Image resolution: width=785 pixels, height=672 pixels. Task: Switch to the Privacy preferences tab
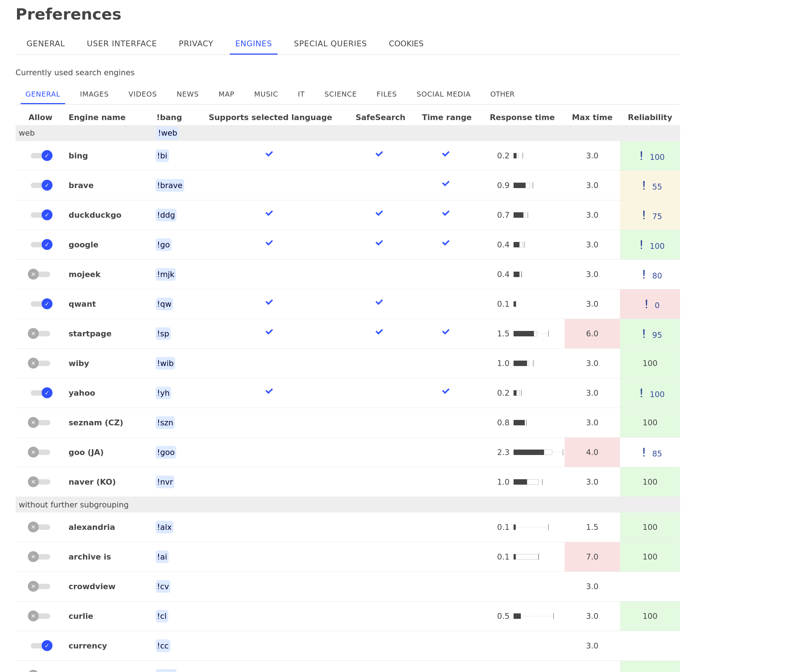(x=196, y=43)
